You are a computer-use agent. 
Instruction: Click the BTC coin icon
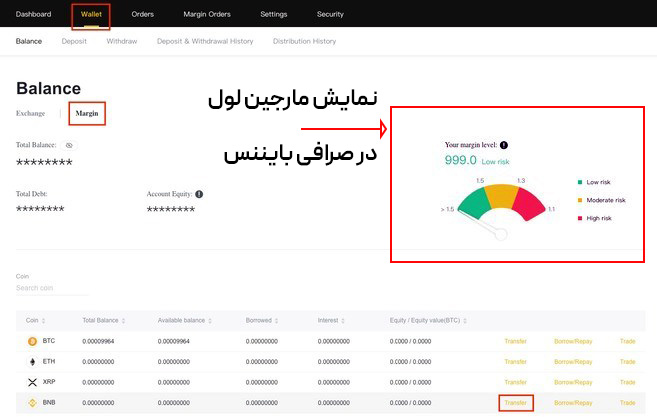pos(32,341)
